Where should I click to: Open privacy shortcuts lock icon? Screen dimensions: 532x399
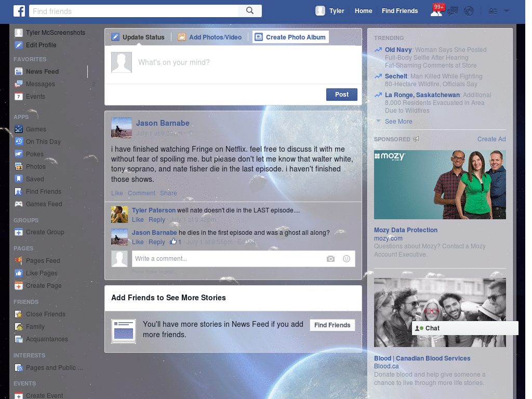point(493,11)
